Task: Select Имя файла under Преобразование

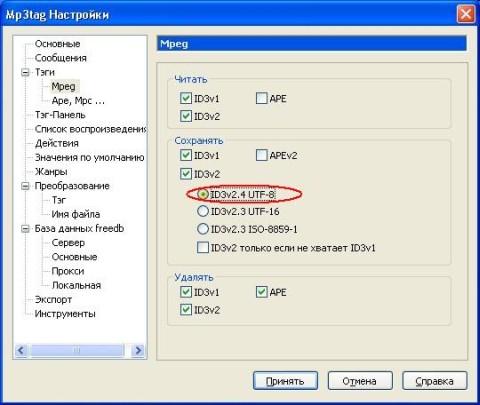Action: tap(76, 214)
